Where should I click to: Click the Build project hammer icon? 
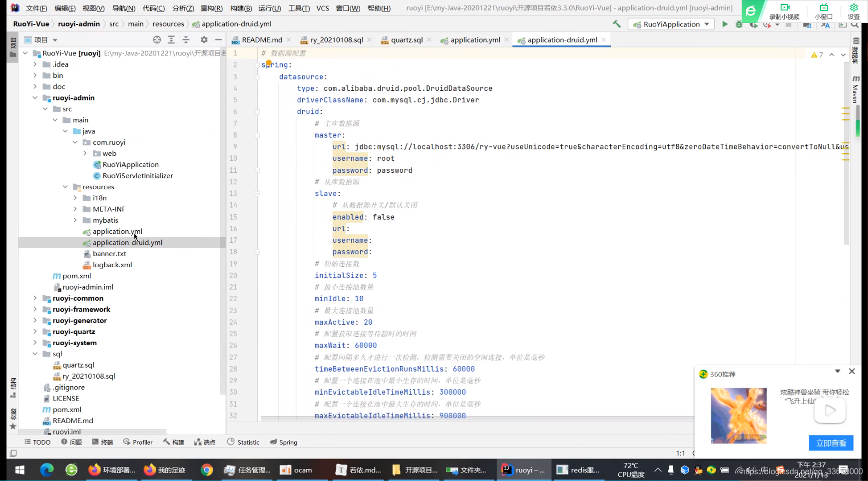coord(617,24)
